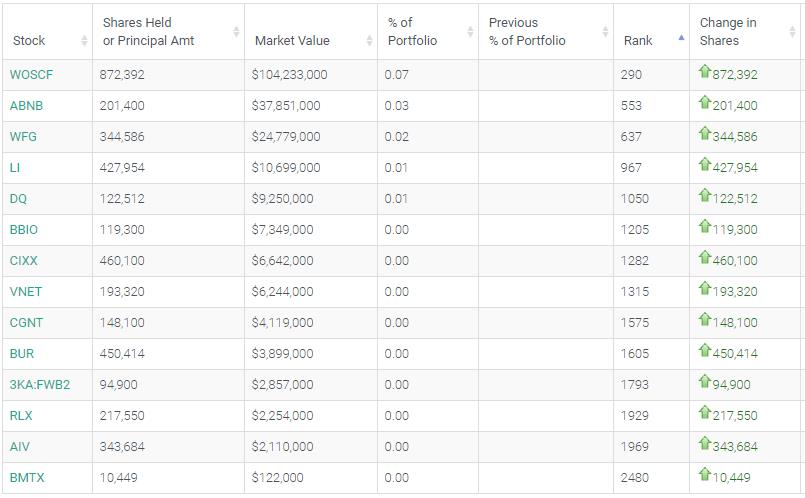Open the 3KA:FWB2 ticker link
The width and height of the screenshot is (805, 498).
tap(40, 385)
